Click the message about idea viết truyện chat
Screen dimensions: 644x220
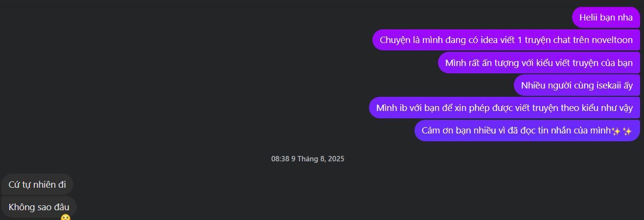click(x=506, y=40)
